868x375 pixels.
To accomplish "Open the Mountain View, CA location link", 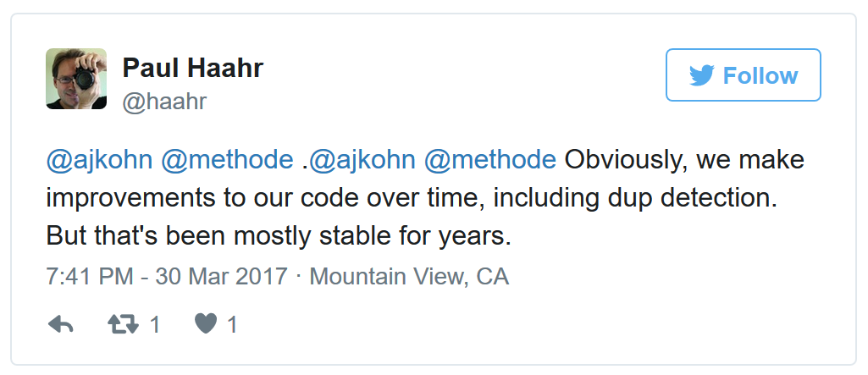I will click(x=409, y=277).
